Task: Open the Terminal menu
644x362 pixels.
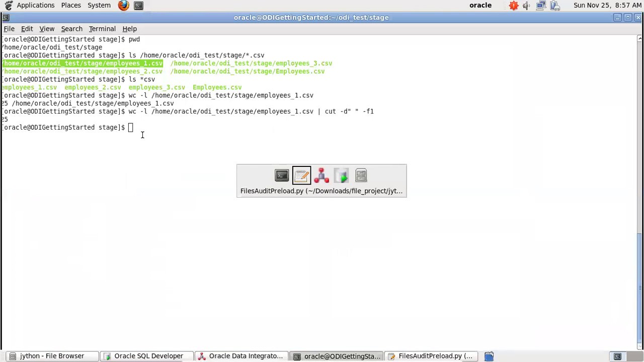Action: (102, 29)
